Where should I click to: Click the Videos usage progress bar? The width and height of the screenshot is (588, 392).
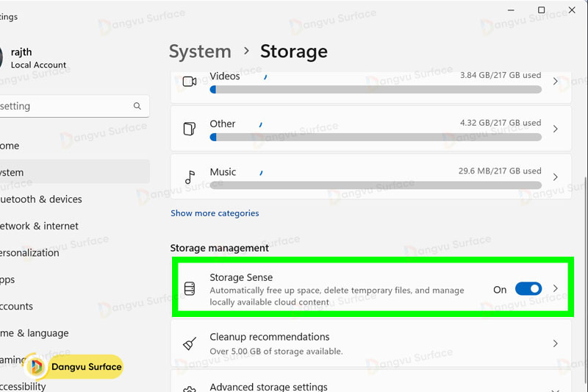click(x=376, y=90)
